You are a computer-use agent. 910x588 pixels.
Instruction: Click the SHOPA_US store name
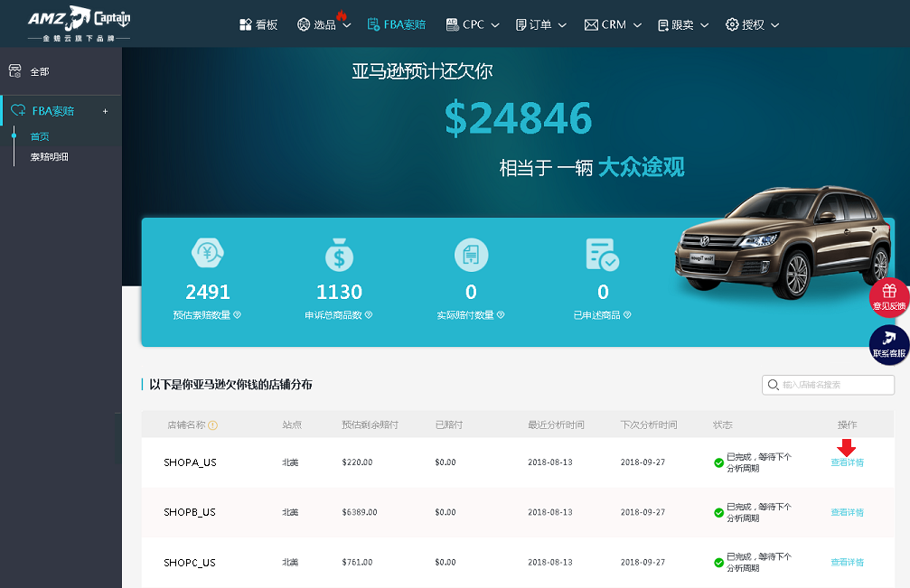pyautogui.click(x=190, y=462)
